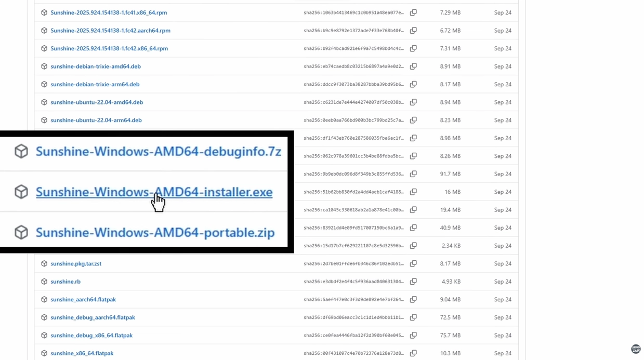Copy SHA256 hash for Sunshine fc41 x86_64 rpm
Viewport: 644px width, 360px height.
click(413, 12)
